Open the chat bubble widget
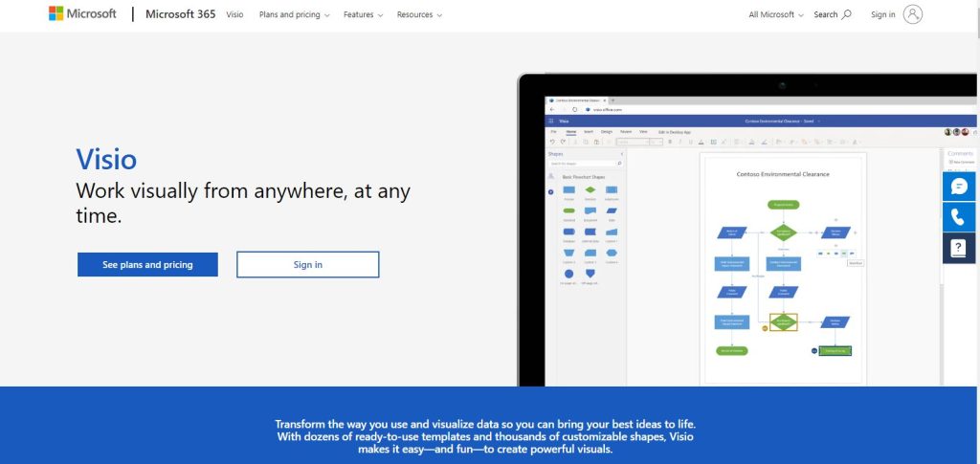The image size is (980, 464). pos(959,187)
